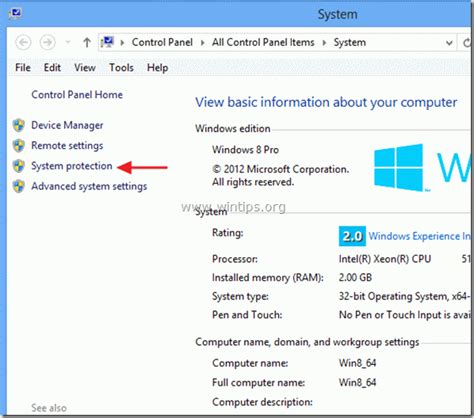Open Advanced system settings link
Screen dimensions: 474x418
coord(89,186)
